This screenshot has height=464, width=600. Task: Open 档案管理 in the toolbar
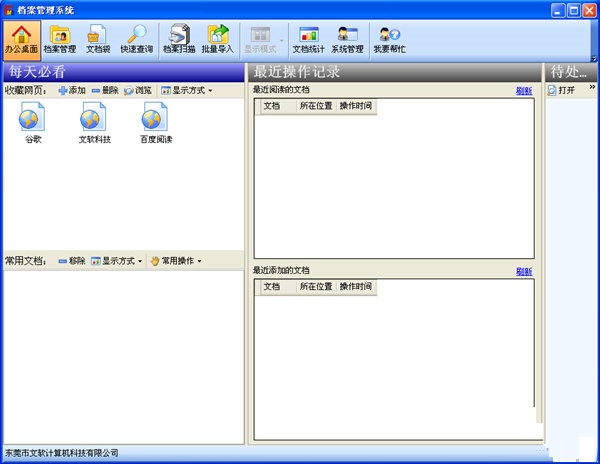[60, 39]
